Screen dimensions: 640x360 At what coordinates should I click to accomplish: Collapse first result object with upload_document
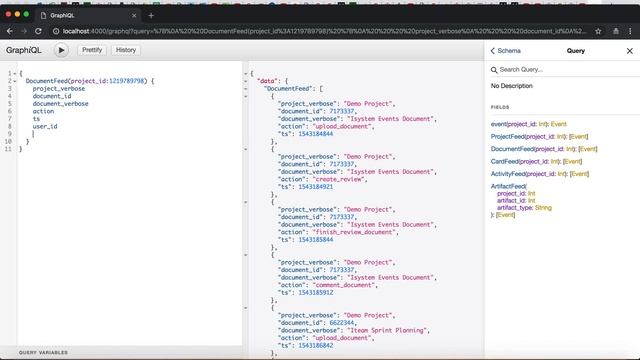246,96
